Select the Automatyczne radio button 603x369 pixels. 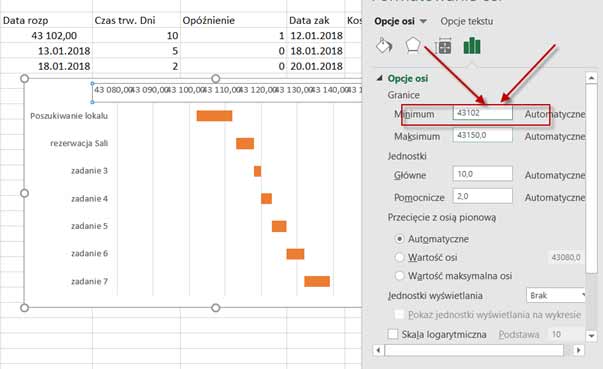400,239
